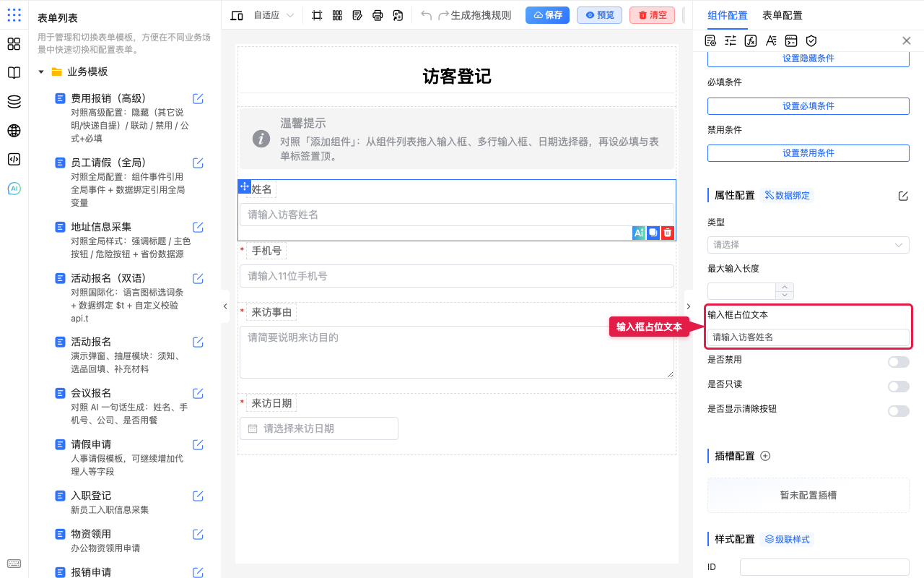Open the AI assistant icon in left rail

tap(14, 189)
